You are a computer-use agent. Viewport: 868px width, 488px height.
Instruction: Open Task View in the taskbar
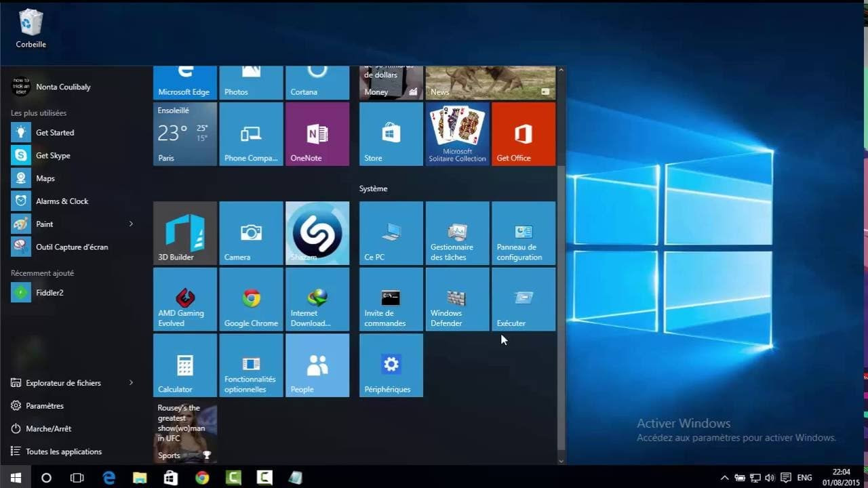pos(77,478)
